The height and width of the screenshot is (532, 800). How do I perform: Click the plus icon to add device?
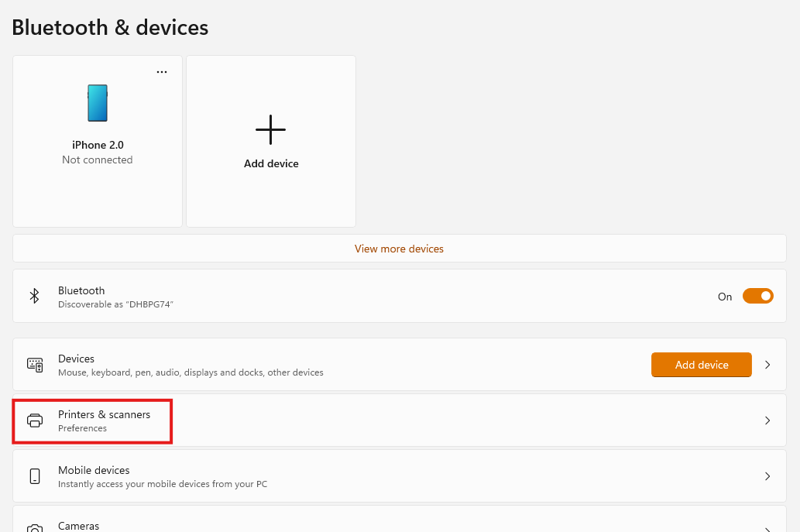(270, 129)
